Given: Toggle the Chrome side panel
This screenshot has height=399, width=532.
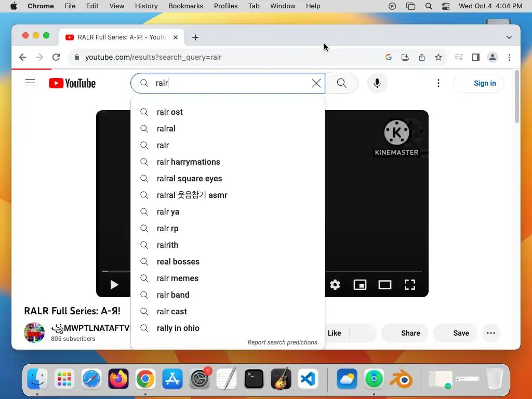Looking at the screenshot, I should (x=476, y=57).
